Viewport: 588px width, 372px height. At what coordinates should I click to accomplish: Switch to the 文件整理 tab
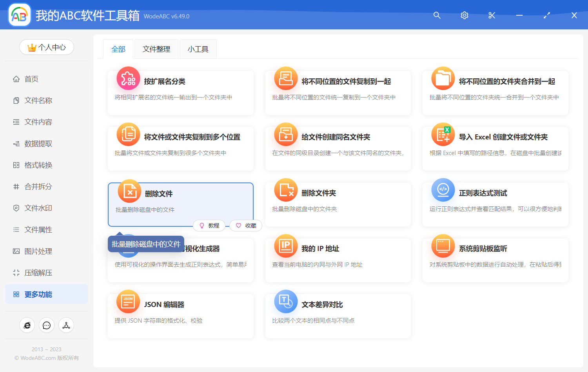click(156, 49)
